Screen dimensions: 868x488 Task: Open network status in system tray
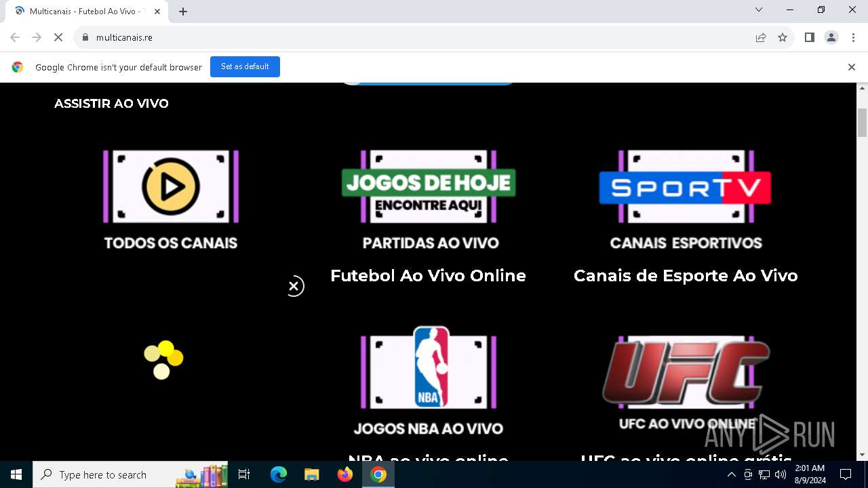pos(764,474)
